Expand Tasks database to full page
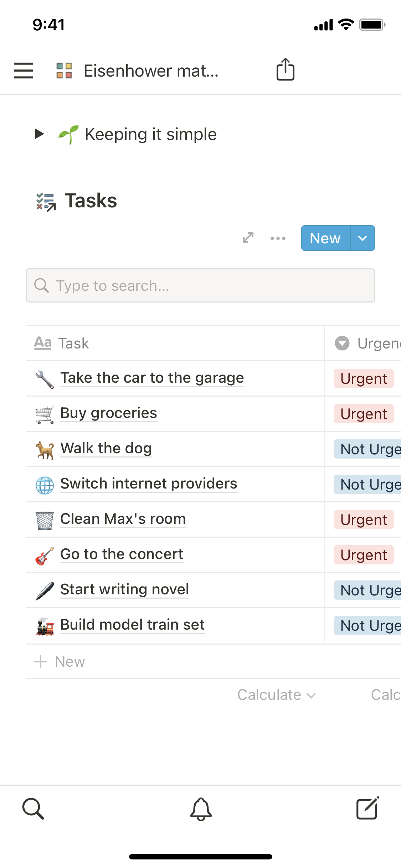Viewport: 401px width, 868px height. (x=248, y=238)
